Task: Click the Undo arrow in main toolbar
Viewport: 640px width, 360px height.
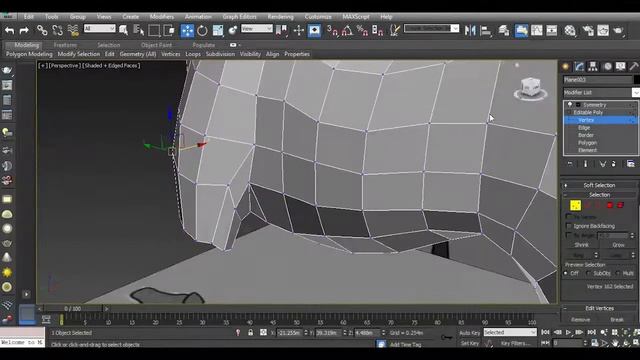Action: pos(9,30)
